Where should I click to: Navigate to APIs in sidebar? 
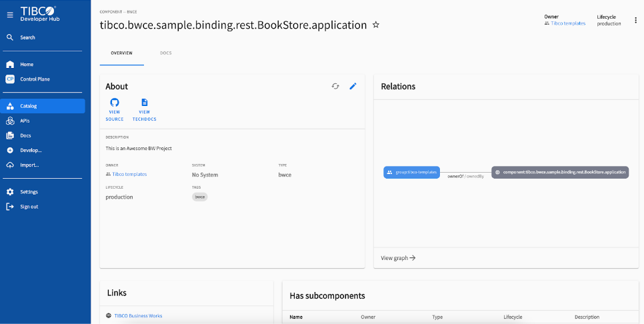(25, 121)
